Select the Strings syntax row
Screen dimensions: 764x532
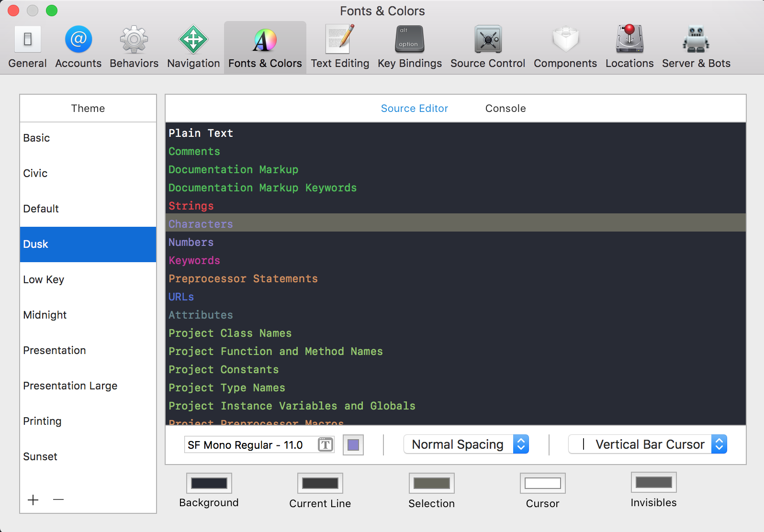coord(456,206)
